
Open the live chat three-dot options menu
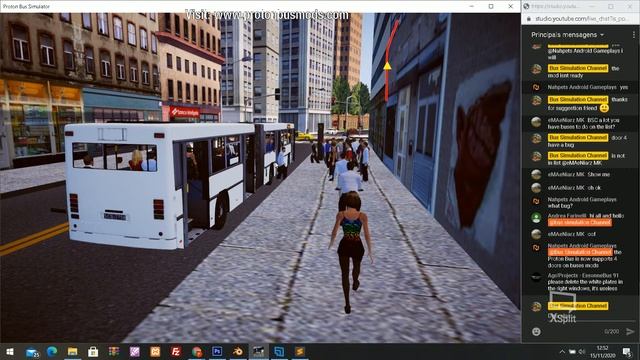coord(633,35)
